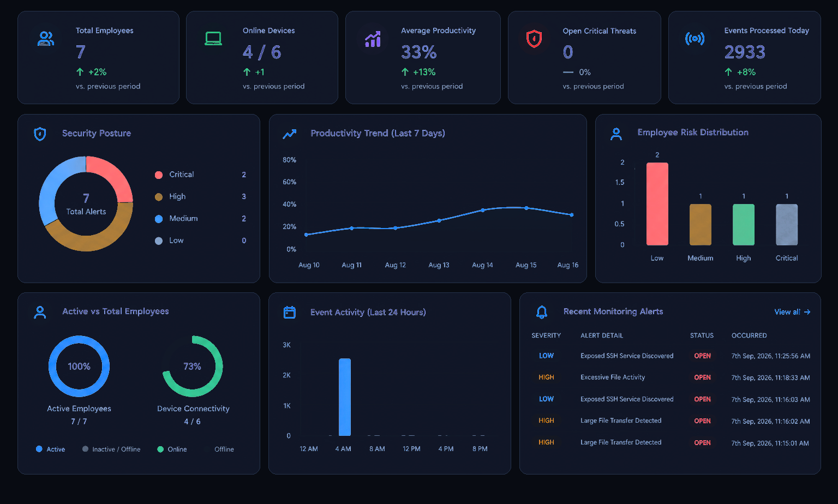Click the 100% Active Employees ring
This screenshot has width=838, height=504.
79,367
